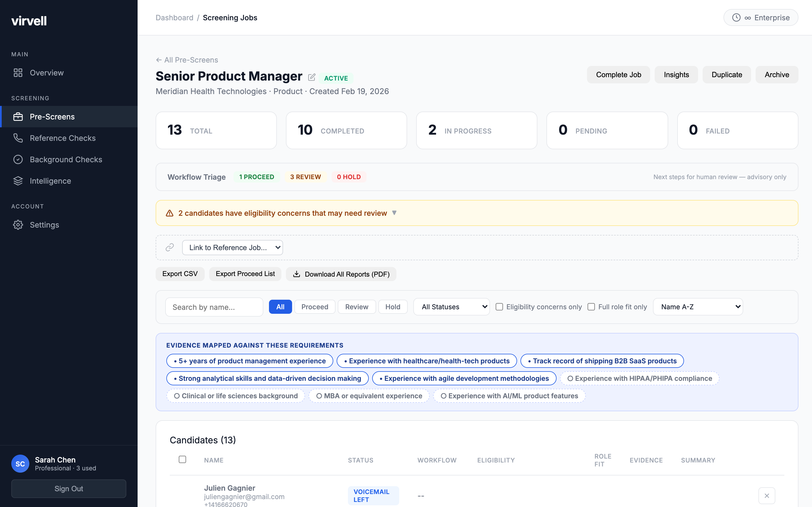Check the Full role fit only option
This screenshot has height=507, width=812.
click(x=591, y=306)
